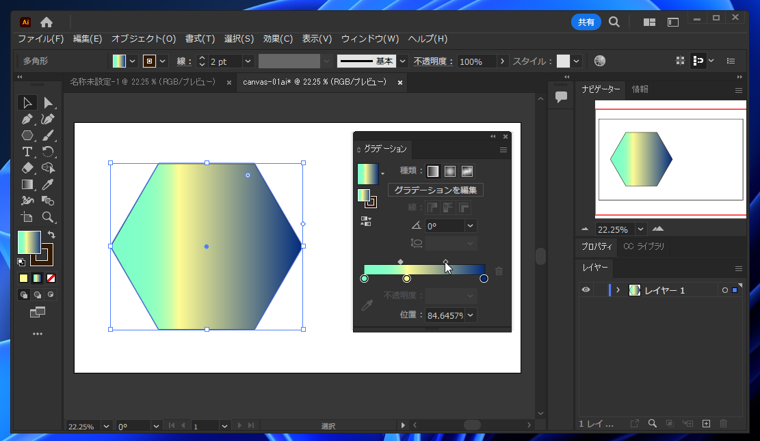Click the グラデーションを編集 button
The width and height of the screenshot is (760, 441).
[x=435, y=190]
